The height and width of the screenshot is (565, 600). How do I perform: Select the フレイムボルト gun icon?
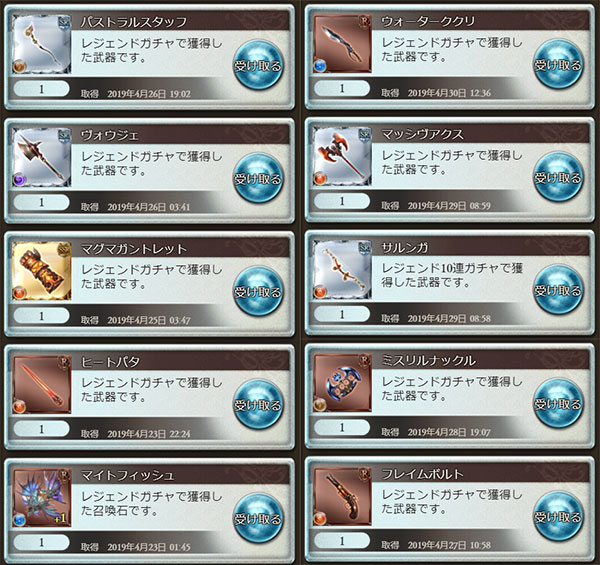[x=342, y=496]
